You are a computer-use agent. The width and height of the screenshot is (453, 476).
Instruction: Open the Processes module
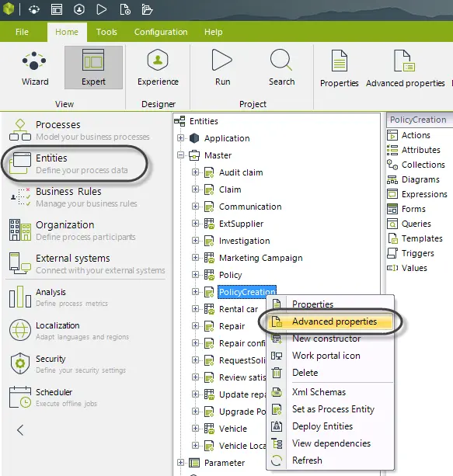click(79, 130)
